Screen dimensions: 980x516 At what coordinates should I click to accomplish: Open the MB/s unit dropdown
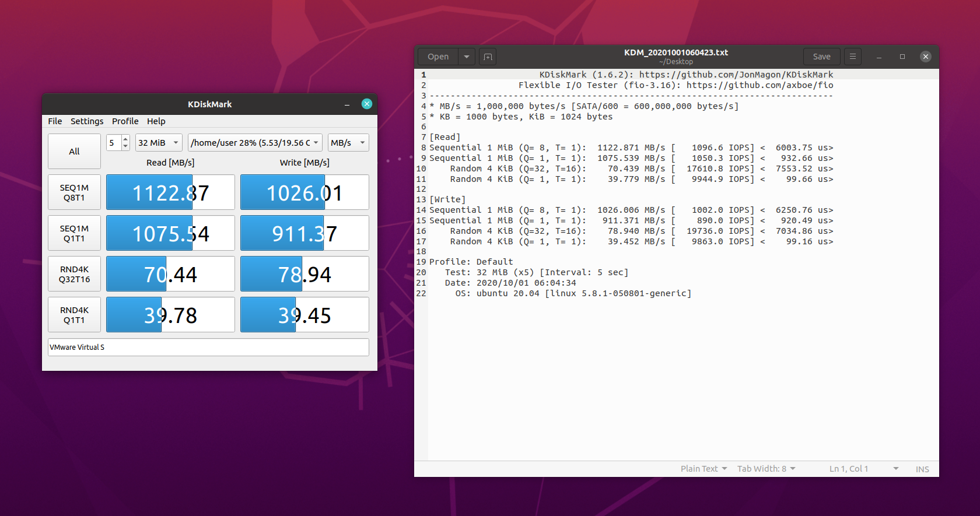tap(348, 143)
